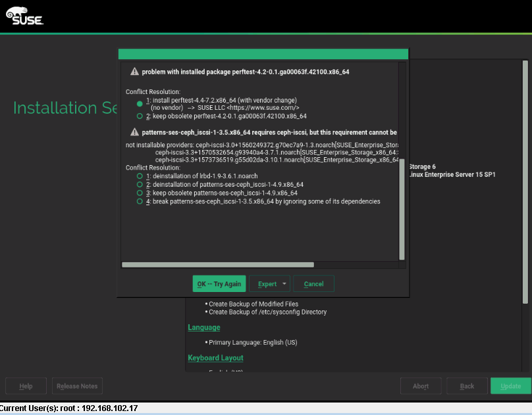The height and width of the screenshot is (415, 532).
Task: Open the Expert dropdown menu
Action: (x=269, y=284)
